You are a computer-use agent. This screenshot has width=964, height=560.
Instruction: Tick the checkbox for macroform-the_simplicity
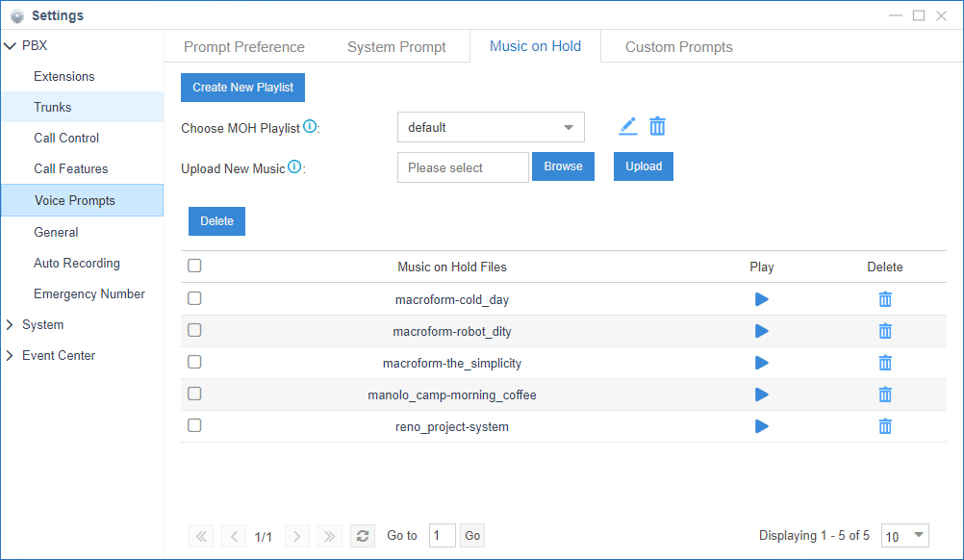pyautogui.click(x=194, y=363)
